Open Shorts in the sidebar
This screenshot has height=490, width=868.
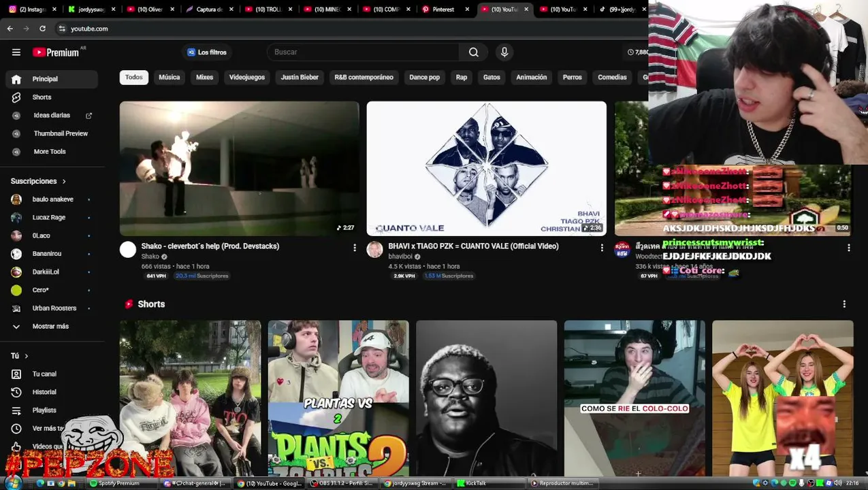[x=52, y=97]
